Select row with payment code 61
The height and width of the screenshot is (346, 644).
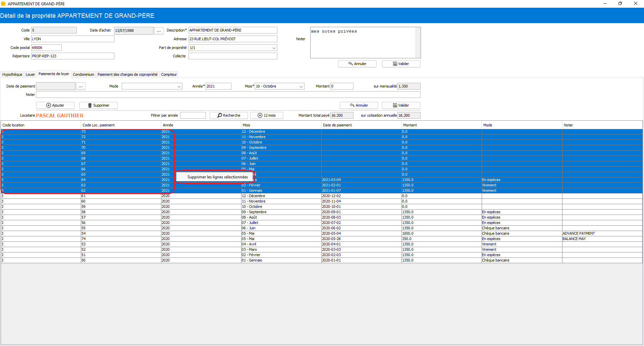[x=322, y=196]
